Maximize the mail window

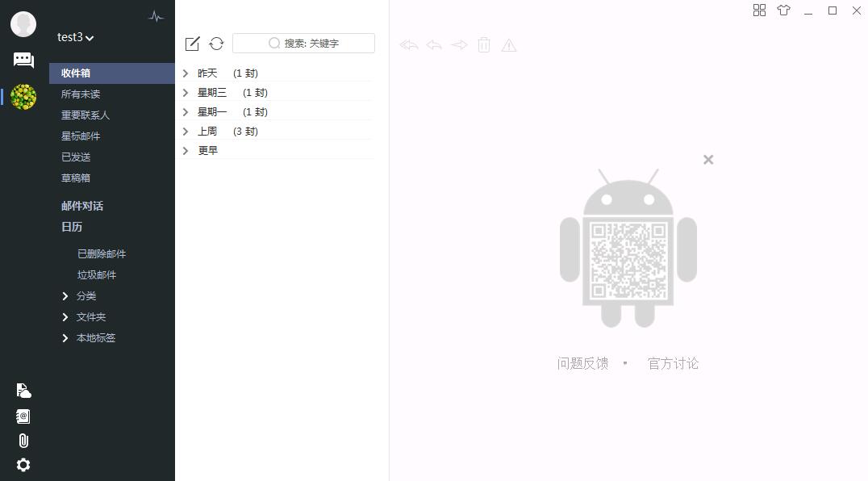pos(832,10)
